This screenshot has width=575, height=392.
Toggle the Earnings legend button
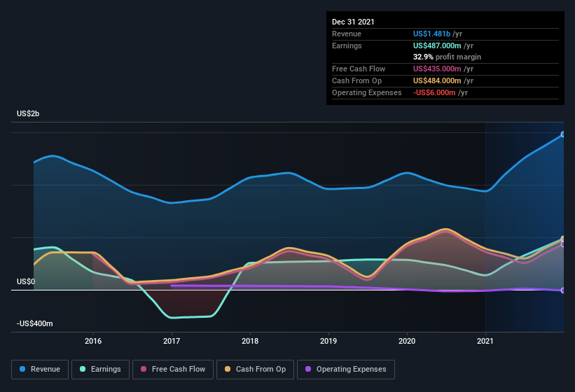(100, 370)
